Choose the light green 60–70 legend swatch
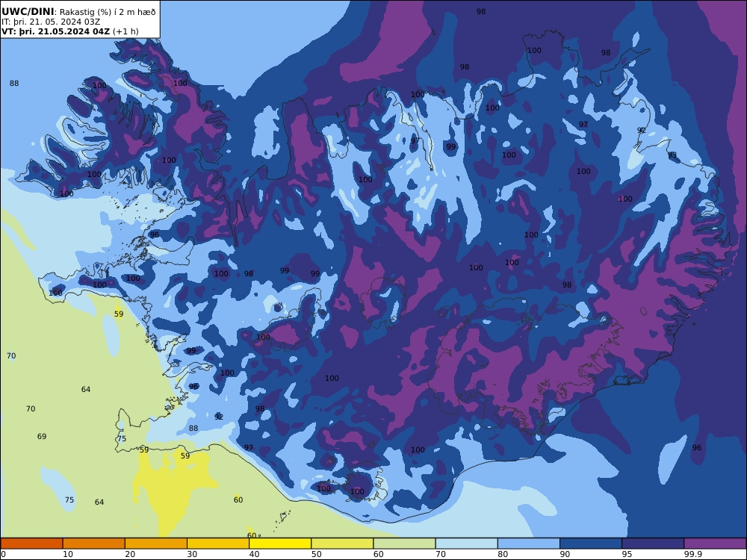Viewport: 747px width, 560px height. (x=404, y=544)
